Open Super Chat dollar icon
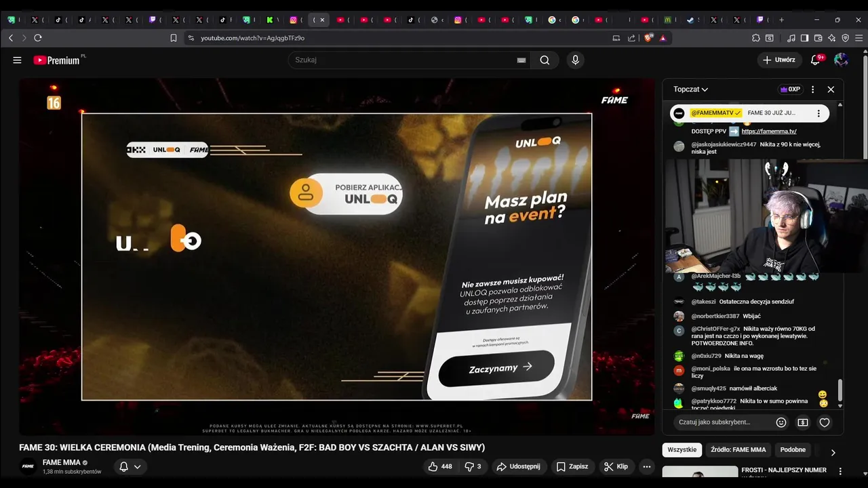 tap(803, 422)
